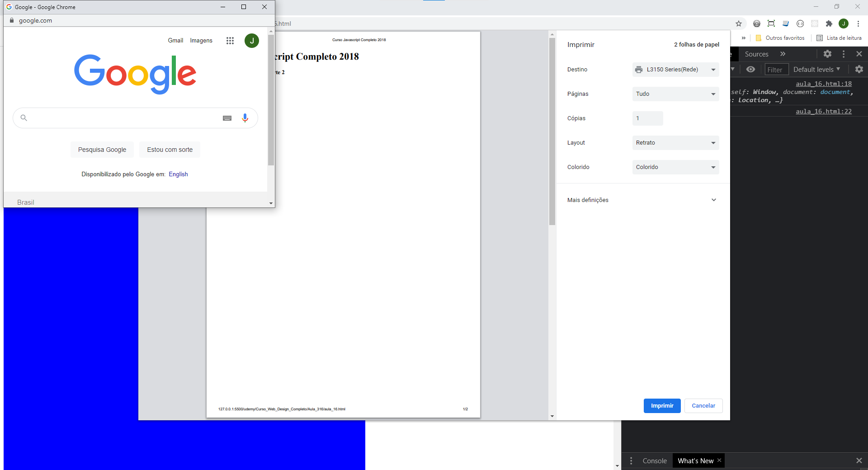The width and height of the screenshot is (868, 470).
Task: Close the DevTools bottom drawer
Action: tap(859, 461)
